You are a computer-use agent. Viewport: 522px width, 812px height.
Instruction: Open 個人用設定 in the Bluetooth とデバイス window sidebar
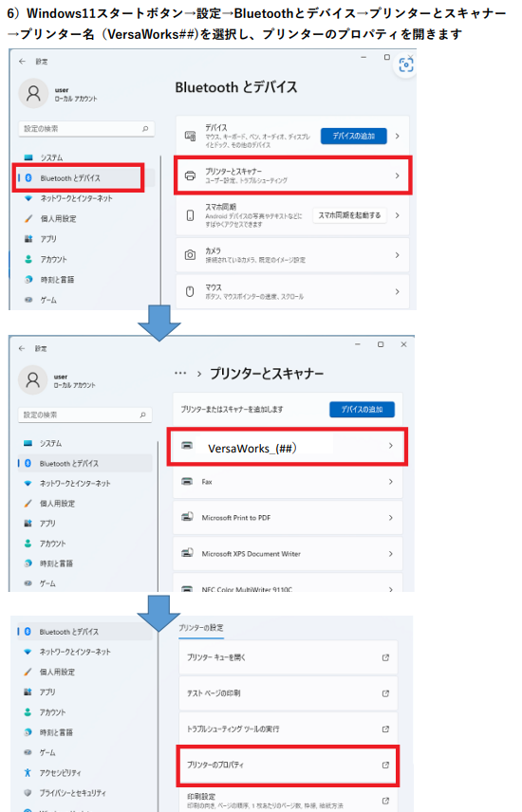pos(51,218)
